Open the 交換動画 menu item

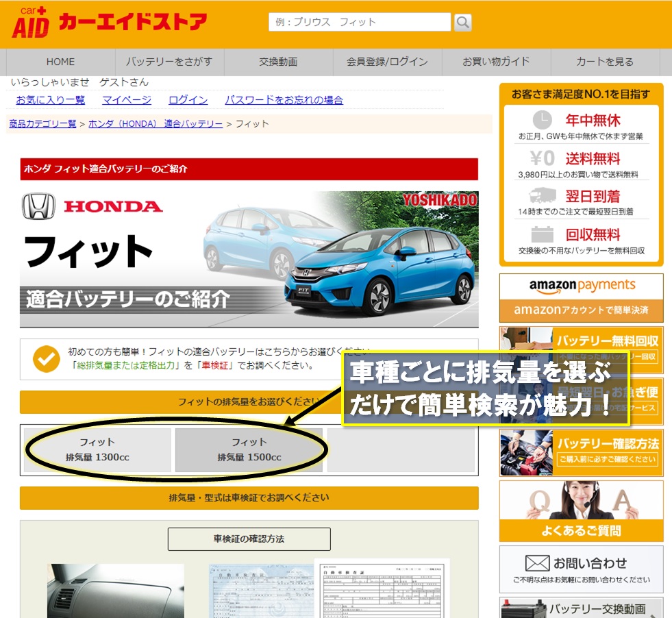[x=278, y=62]
